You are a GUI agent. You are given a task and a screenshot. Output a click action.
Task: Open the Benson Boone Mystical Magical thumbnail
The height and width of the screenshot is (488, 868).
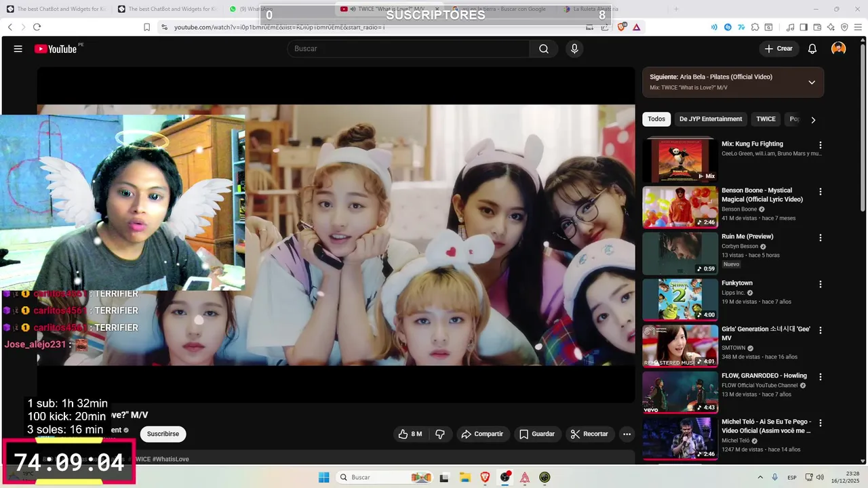680,207
